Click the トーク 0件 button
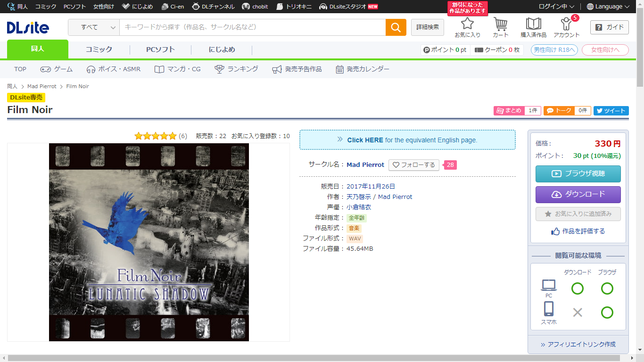Screen dimensions: 644x362 coord(567,111)
